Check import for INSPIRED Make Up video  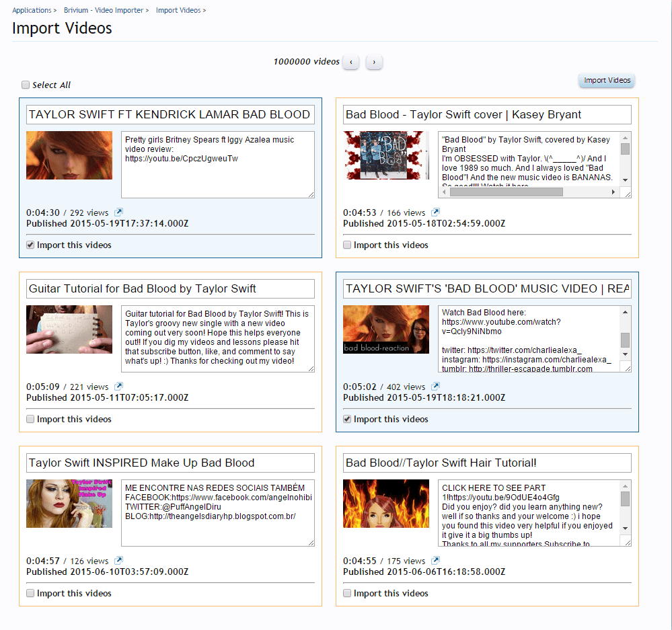(30, 593)
